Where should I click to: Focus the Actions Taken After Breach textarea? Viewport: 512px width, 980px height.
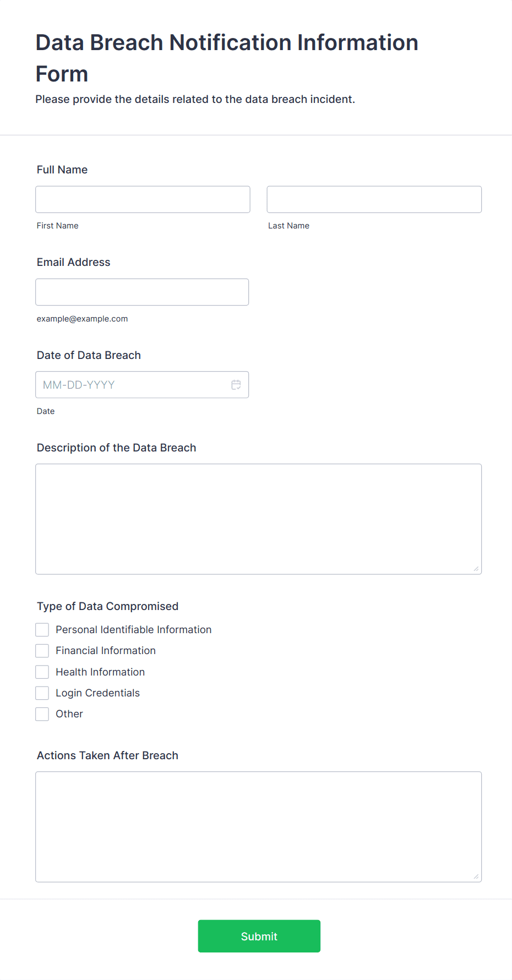pos(258,827)
